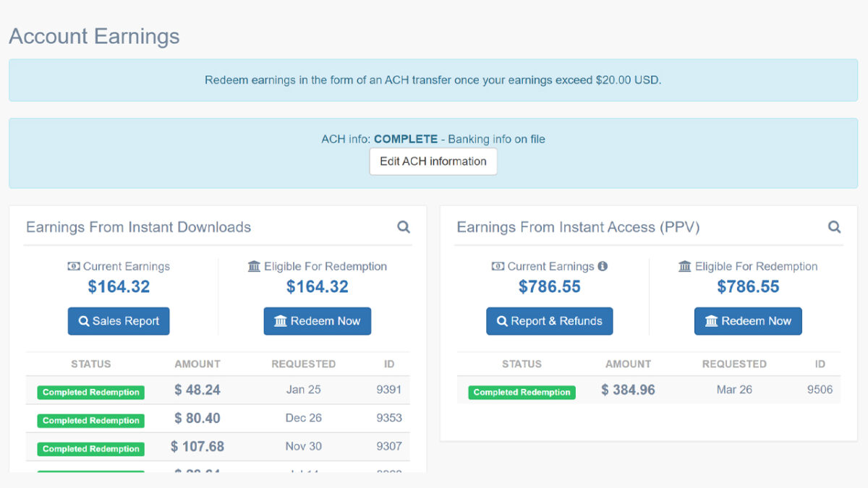Click the search icon in Instant Access panel

[835, 226]
